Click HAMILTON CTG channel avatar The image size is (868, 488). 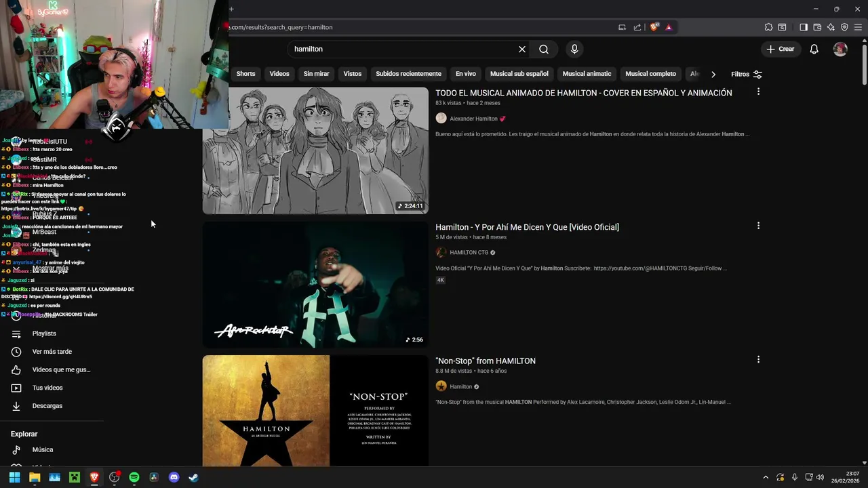click(441, 253)
